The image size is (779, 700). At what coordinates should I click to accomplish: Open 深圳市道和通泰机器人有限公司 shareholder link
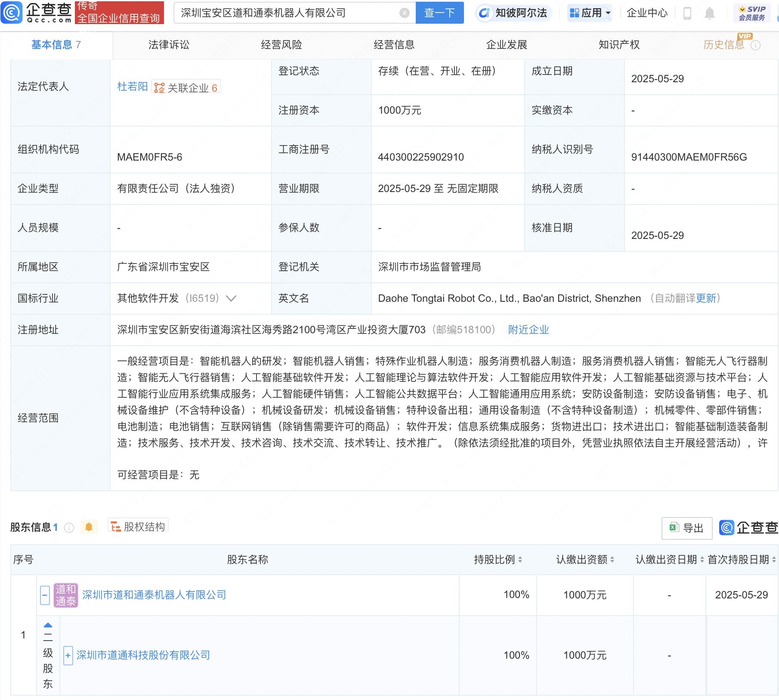[154, 595]
